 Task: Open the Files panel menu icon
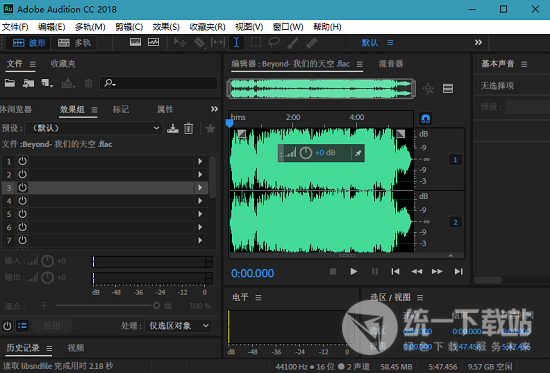pyautogui.click(x=33, y=64)
